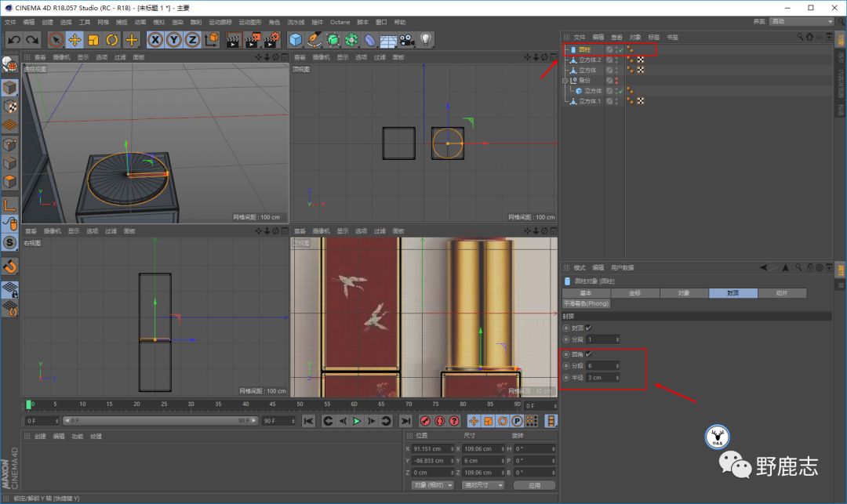Click the Undo arrow in the toolbar
Viewport: 847px width, 504px height.
pos(13,39)
